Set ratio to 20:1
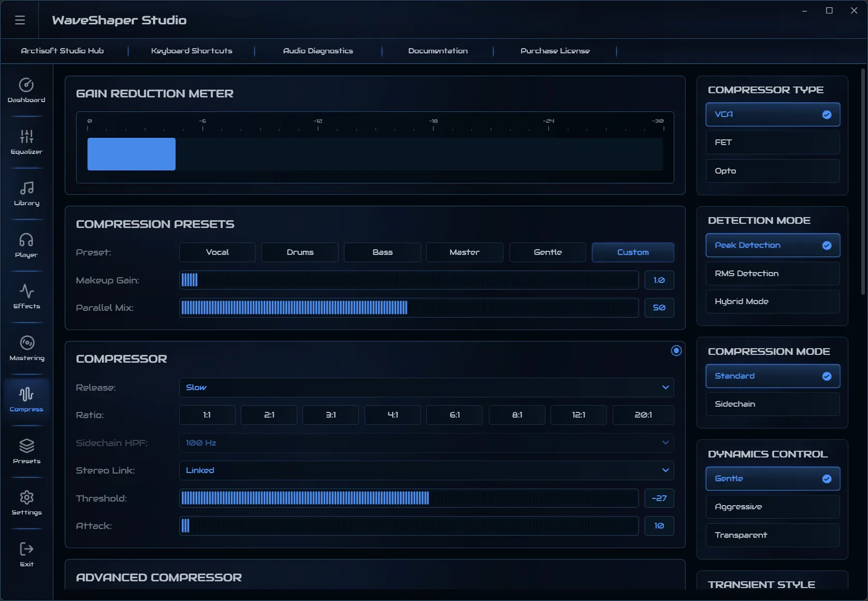Image resolution: width=868 pixels, height=601 pixels. (643, 415)
